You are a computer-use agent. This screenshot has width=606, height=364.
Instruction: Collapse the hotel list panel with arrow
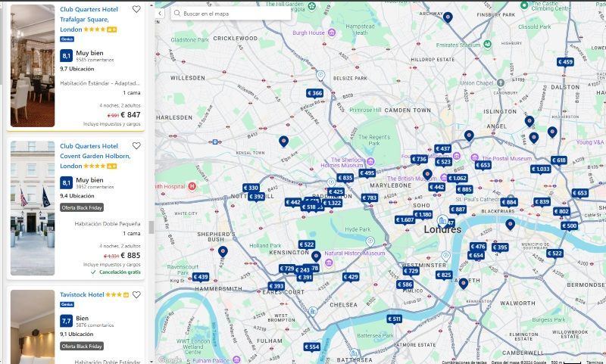(x=160, y=14)
